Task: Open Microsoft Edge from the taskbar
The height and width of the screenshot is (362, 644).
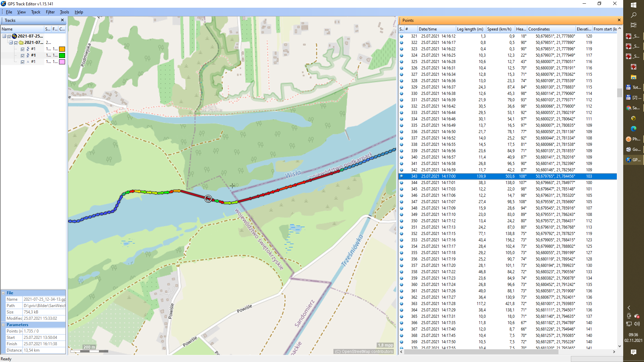Action: point(633,129)
